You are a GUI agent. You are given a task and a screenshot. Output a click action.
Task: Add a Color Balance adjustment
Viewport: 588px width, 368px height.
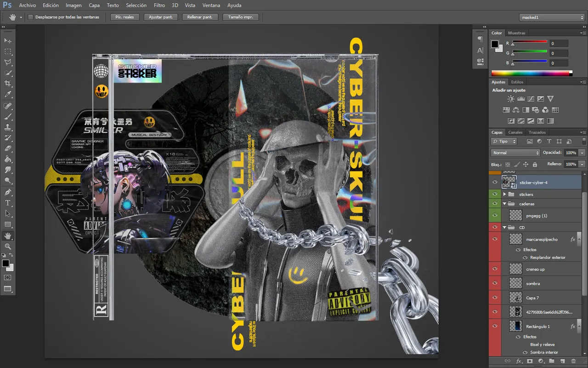pos(516,110)
